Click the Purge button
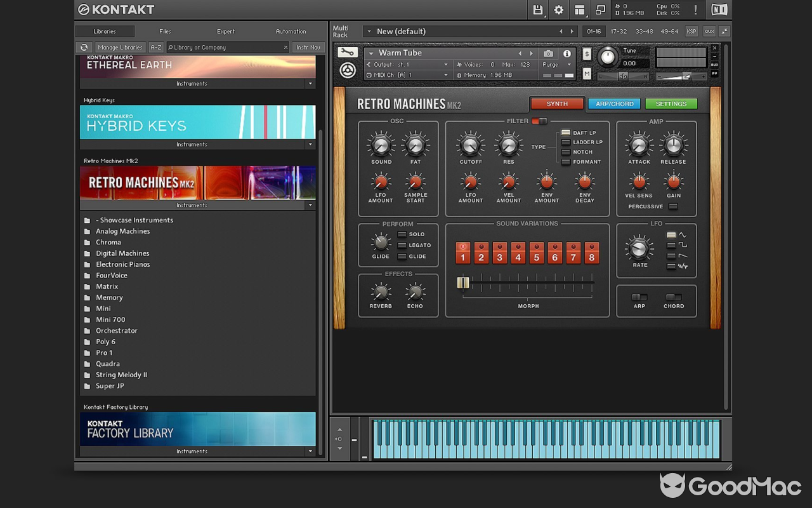The image size is (812, 508). (x=556, y=64)
